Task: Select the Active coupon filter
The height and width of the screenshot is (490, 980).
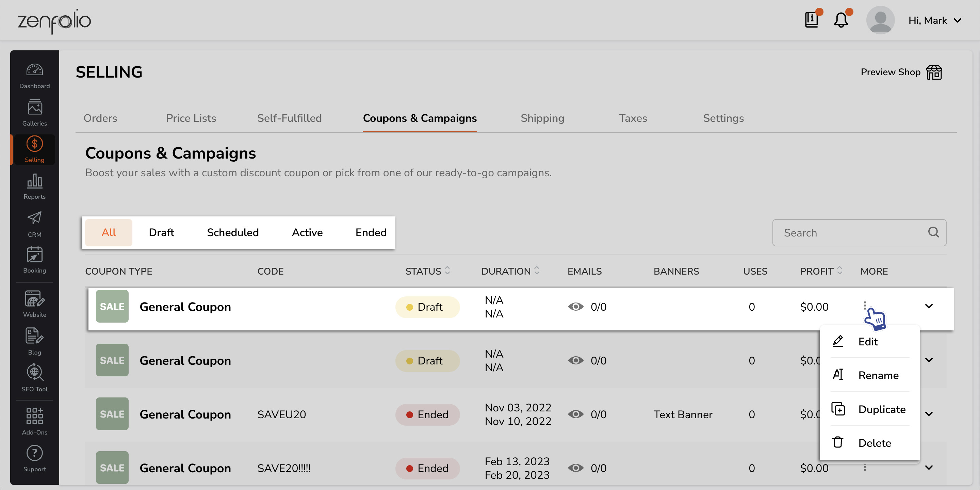Action: coord(307,232)
